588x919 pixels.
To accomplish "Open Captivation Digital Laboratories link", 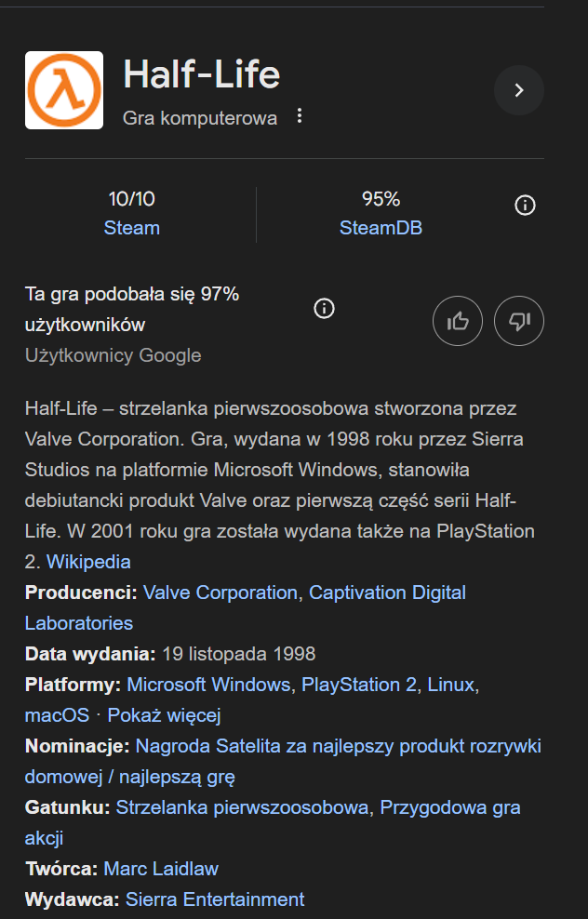I will [x=387, y=593].
